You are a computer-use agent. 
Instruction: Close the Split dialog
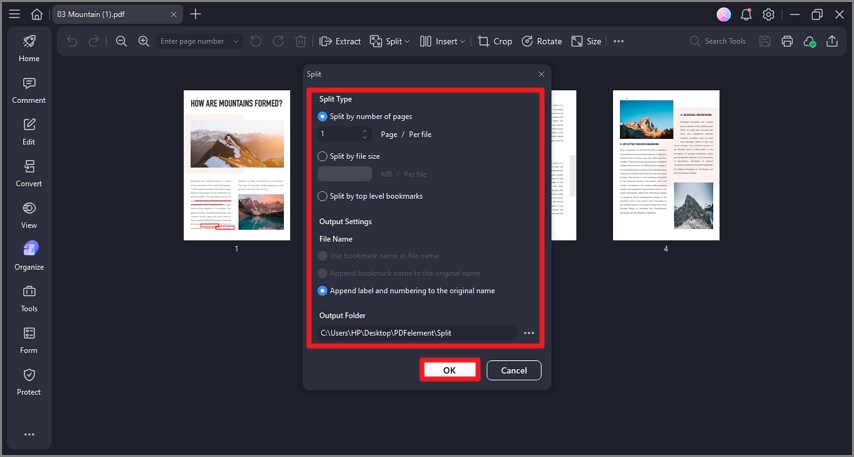click(541, 74)
